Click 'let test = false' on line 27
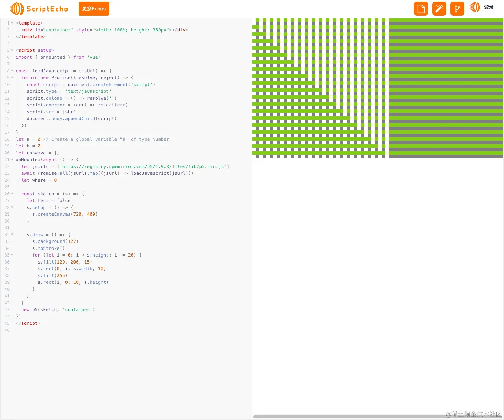The width and height of the screenshot is (504, 420). tap(49, 201)
